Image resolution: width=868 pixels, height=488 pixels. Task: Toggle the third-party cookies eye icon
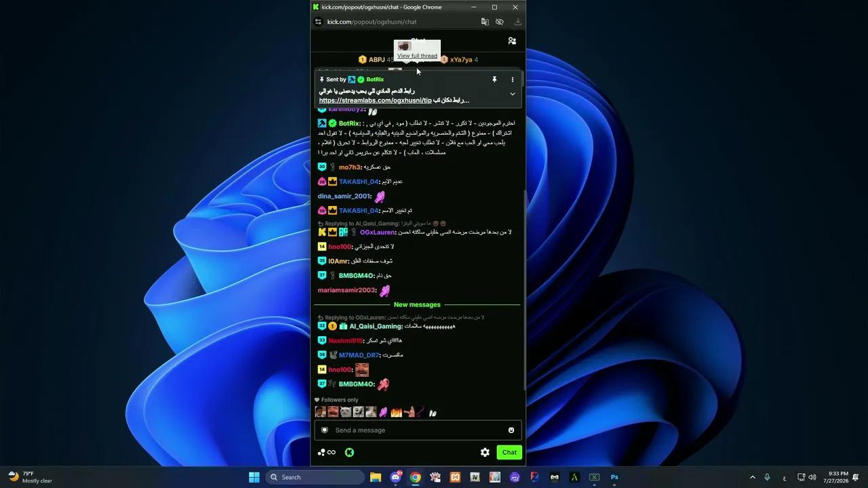point(500,22)
